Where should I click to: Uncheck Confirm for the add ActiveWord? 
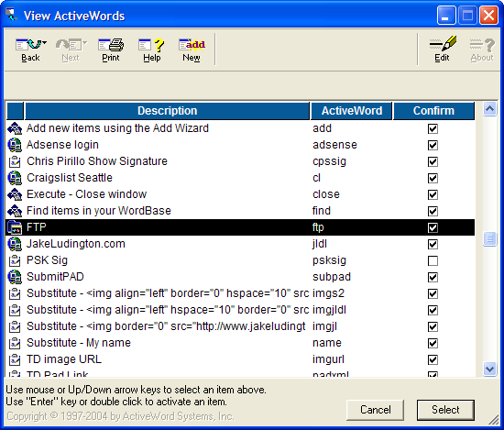433,128
